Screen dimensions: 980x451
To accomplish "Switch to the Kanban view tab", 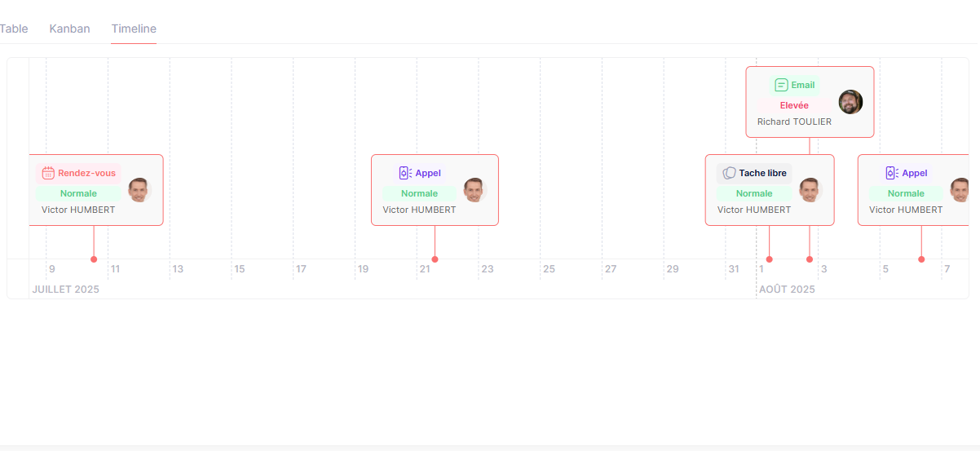I will (x=69, y=29).
